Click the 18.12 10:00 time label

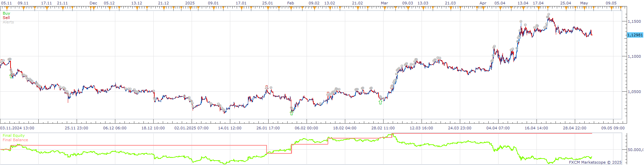(153, 128)
